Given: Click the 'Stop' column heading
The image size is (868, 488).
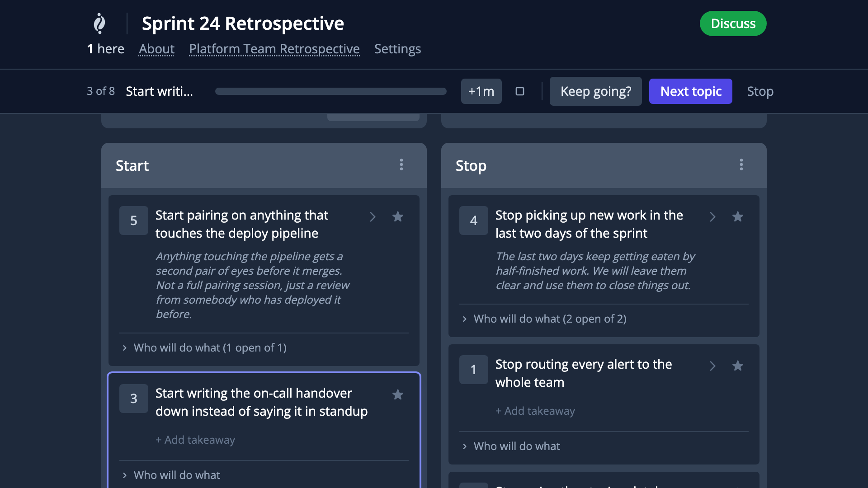Looking at the screenshot, I should 471,166.
